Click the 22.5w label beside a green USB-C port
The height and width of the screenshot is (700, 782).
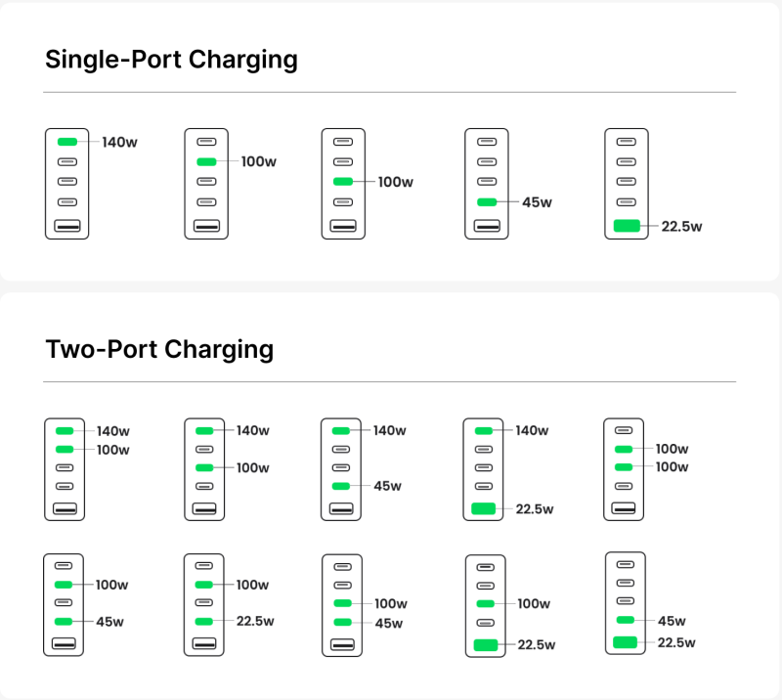254,621
